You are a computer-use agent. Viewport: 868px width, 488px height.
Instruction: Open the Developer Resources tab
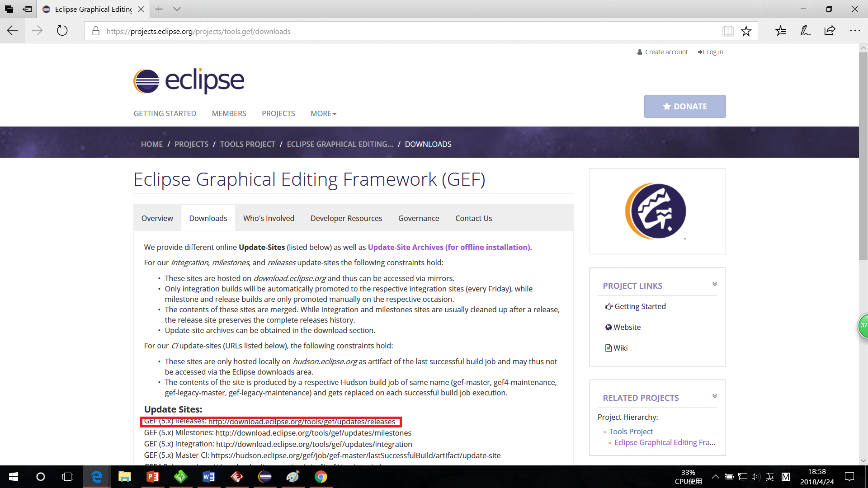(346, 218)
